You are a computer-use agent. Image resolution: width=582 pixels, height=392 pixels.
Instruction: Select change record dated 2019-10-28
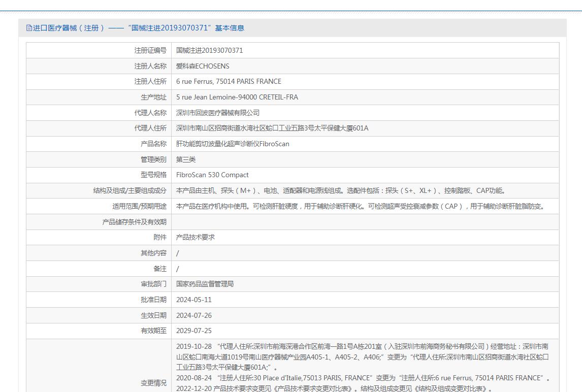click(x=362, y=357)
